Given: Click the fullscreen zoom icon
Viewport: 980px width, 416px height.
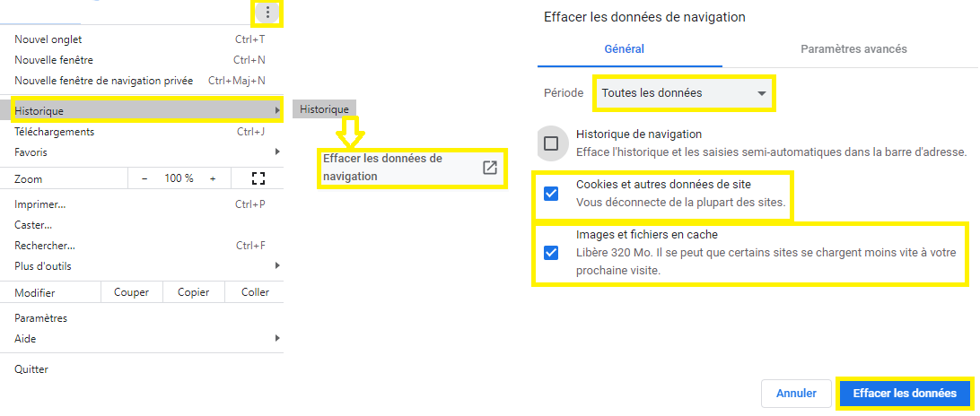Looking at the screenshot, I should (x=258, y=178).
